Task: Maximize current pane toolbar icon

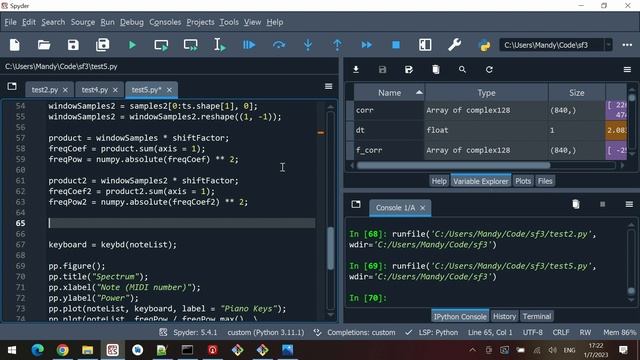Action: click(425, 45)
